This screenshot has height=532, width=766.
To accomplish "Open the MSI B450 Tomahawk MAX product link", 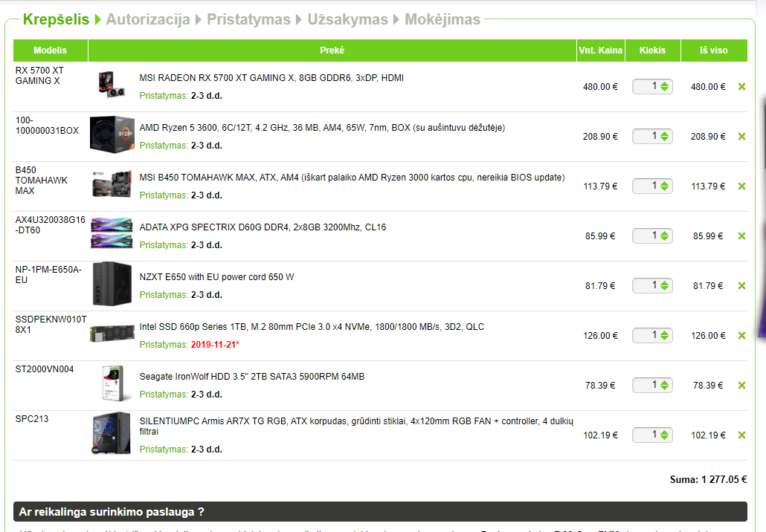I will click(x=352, y=178).
